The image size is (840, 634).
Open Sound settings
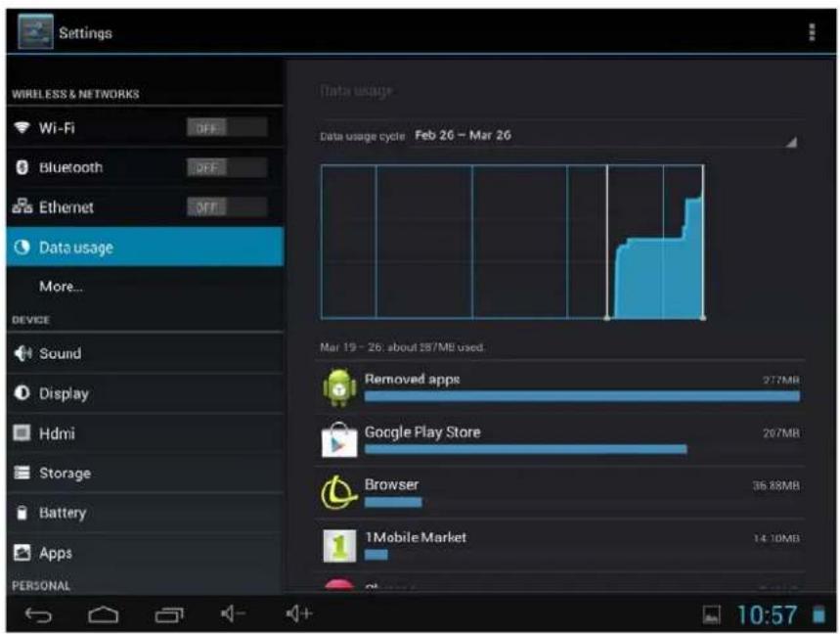(145, 353)
